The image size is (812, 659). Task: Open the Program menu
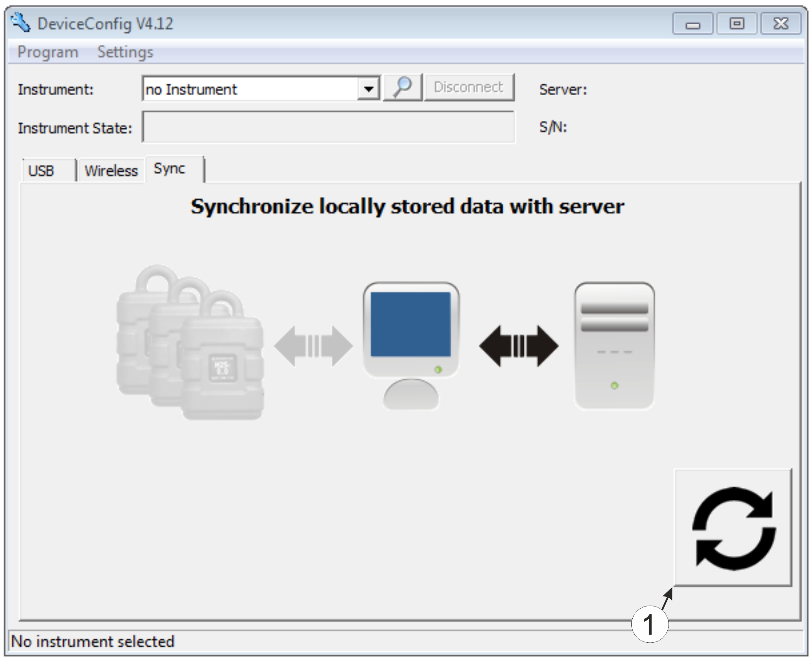48,52
